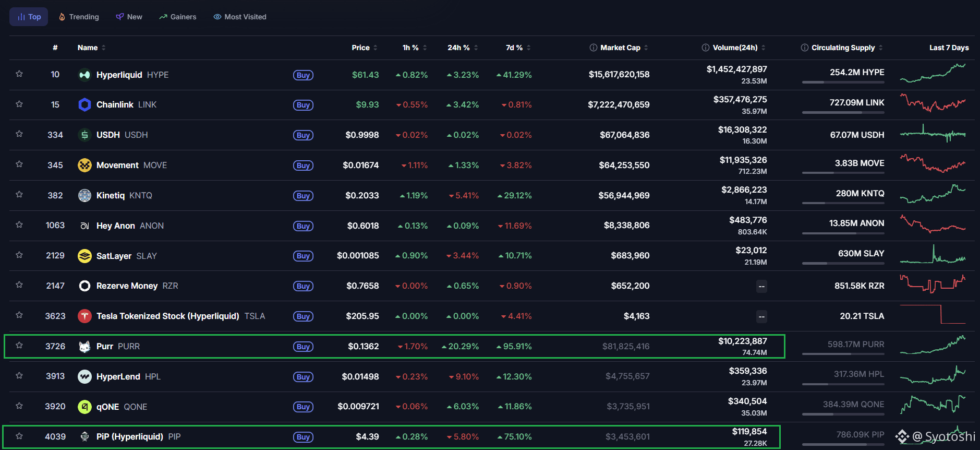Click the Movement coin logo
Screen dimensions: 980x450
84,165
